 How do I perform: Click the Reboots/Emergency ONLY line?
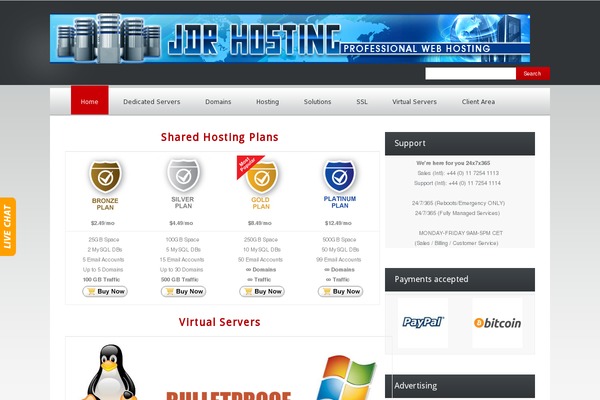[x=458, y=203]
